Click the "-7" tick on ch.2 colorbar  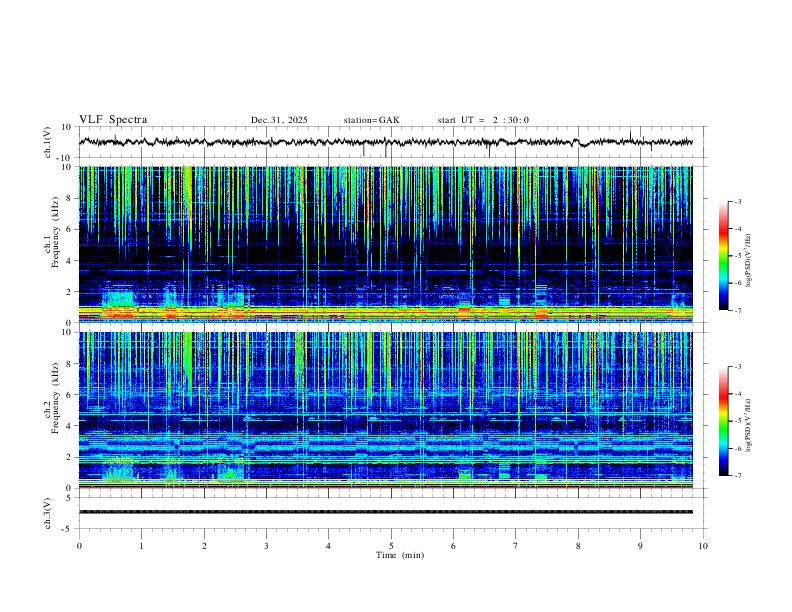click(738, 476)
